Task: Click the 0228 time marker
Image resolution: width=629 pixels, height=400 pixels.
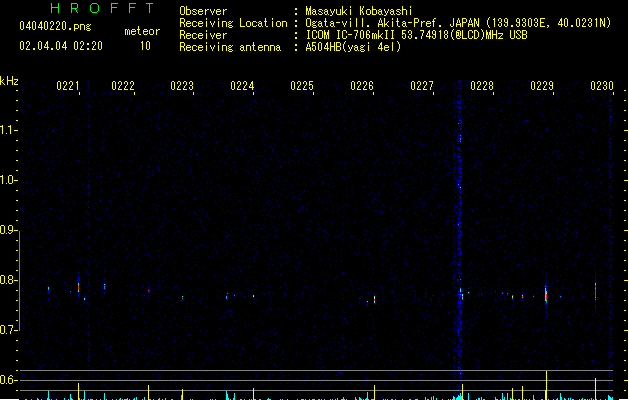Action: (482, 86)
